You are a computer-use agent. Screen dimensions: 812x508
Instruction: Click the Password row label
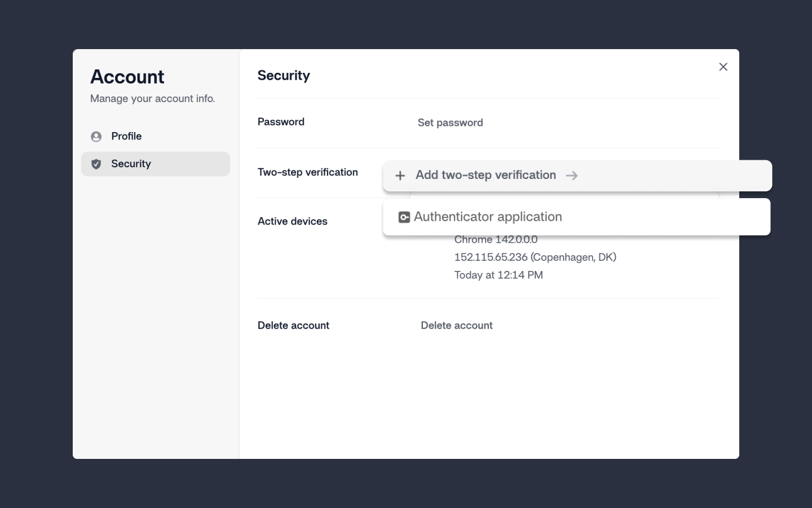pos(281,122)
